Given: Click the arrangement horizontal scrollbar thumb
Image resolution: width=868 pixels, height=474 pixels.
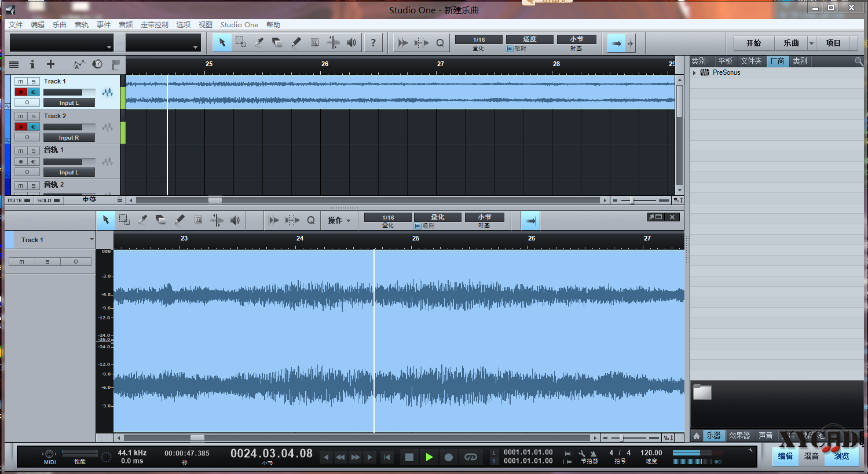Looking at the screenshot, I should click(215, 200).
